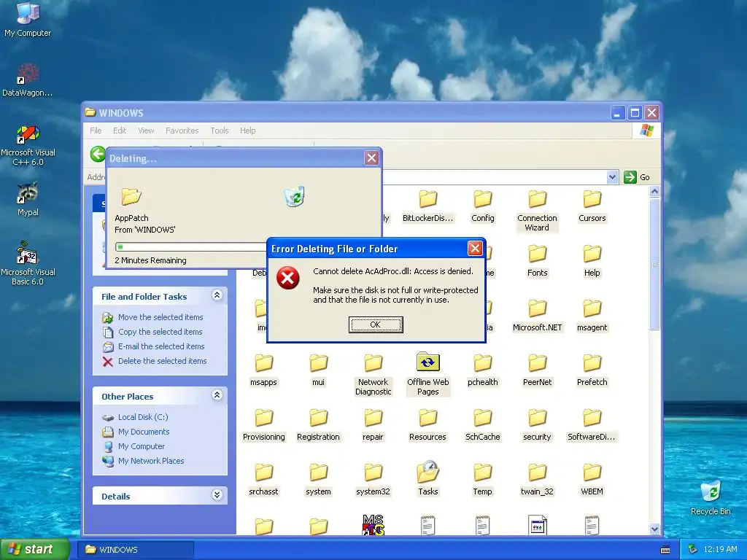Open the View menu
The width and height of the screenshot is (747, 560).
(146, 131)
